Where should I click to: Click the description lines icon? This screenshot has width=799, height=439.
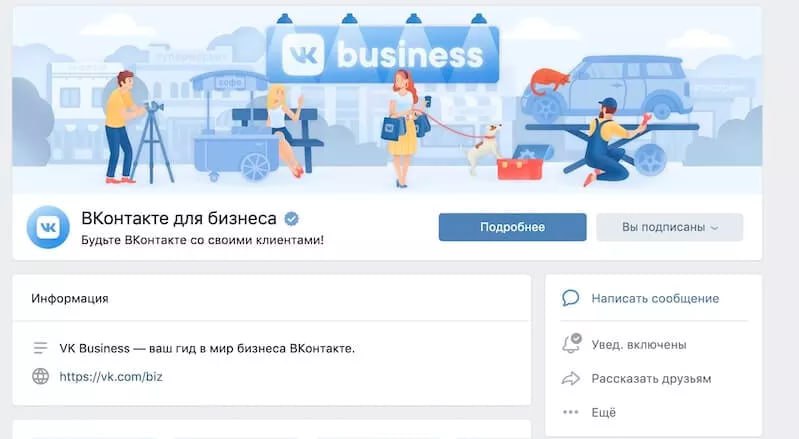click(40, 348)
